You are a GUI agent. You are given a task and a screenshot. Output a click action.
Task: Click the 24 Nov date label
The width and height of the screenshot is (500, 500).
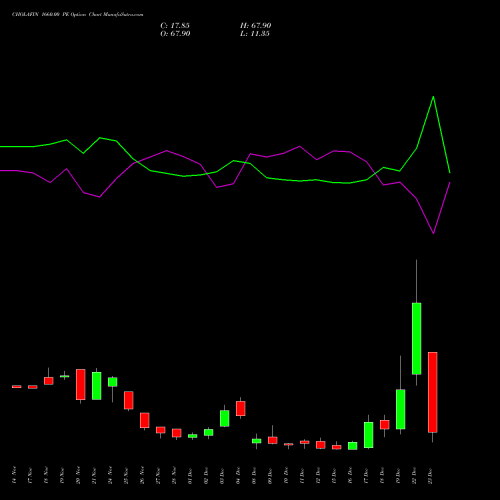[x=110, y=475]
